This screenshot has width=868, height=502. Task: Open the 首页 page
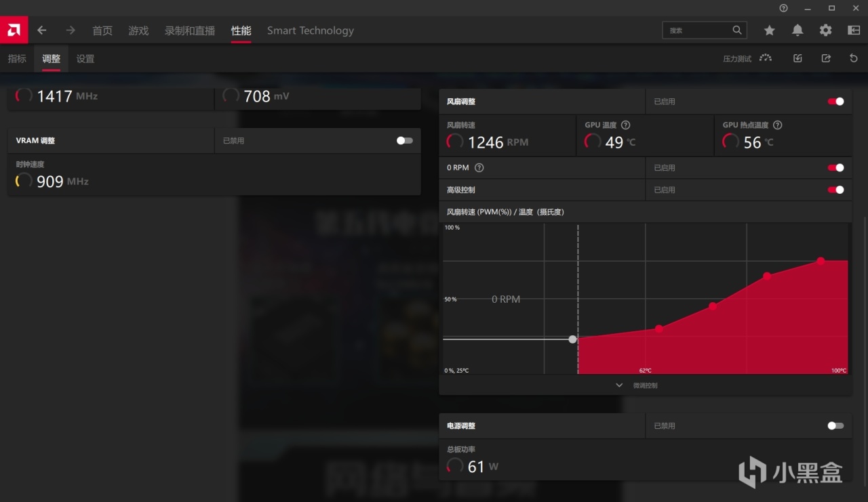[x=102, y=30]
